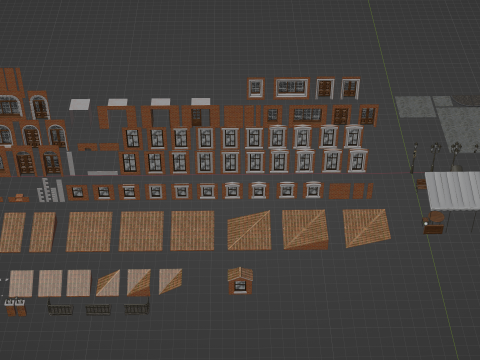Select the round wooden table under the awning
The height and width of the screenshot is (360, 480).
point(437,217)
